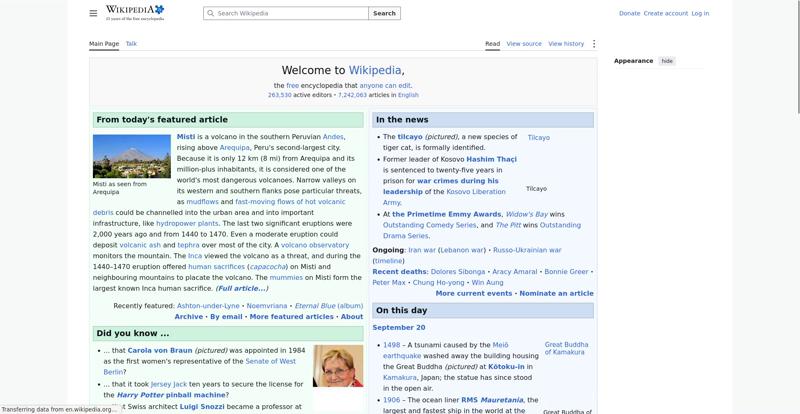Open the Luigi Snozzi link

[x=202, y=407]
